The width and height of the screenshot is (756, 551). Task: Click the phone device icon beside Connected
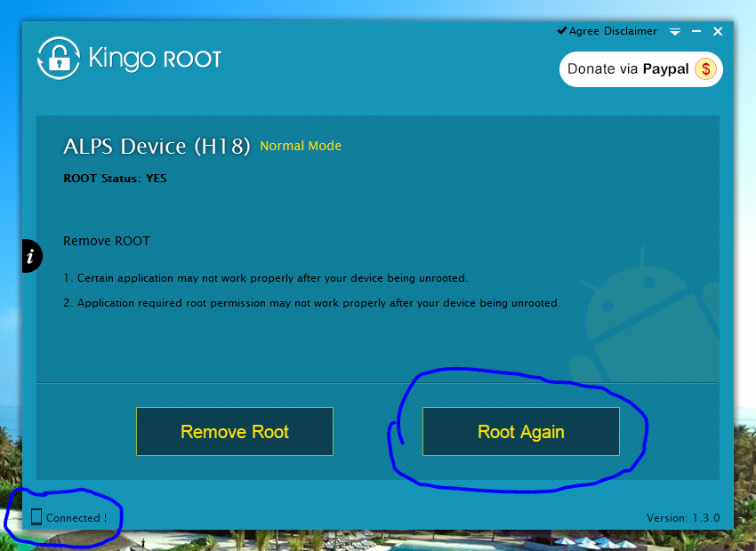click(36, 517)
